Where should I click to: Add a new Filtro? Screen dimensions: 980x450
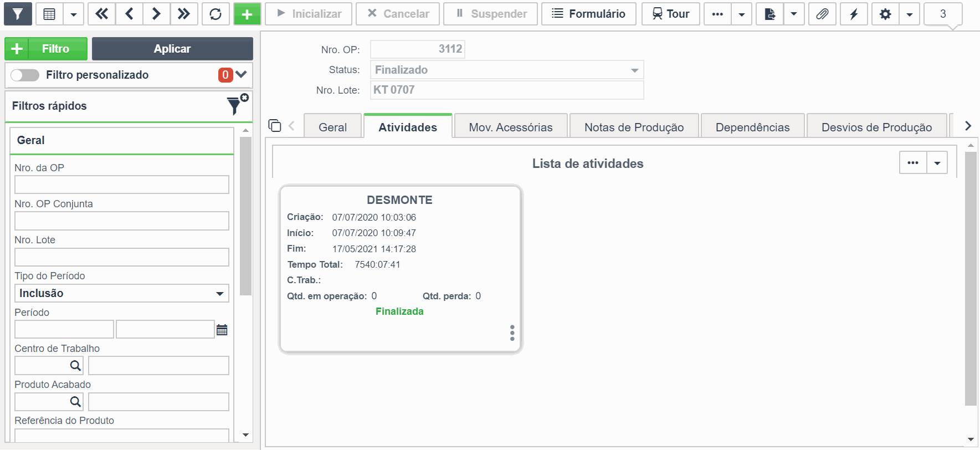tap(46, 49)
